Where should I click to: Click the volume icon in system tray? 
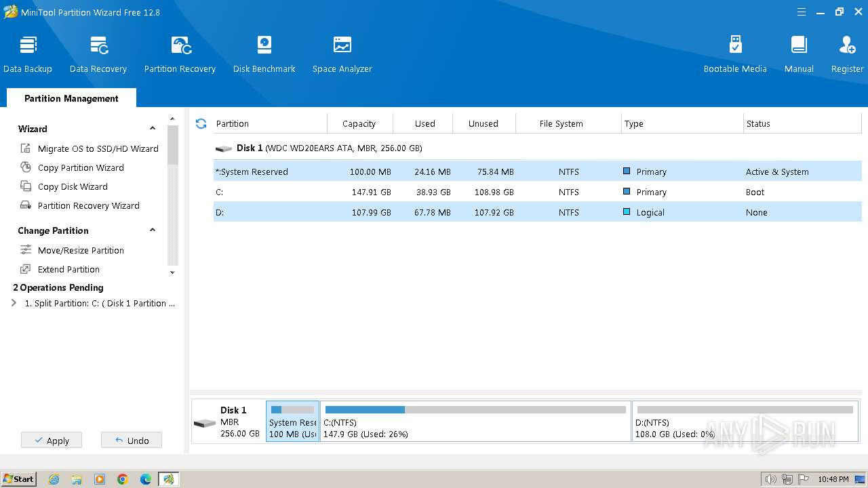click(x=770, y=479)
